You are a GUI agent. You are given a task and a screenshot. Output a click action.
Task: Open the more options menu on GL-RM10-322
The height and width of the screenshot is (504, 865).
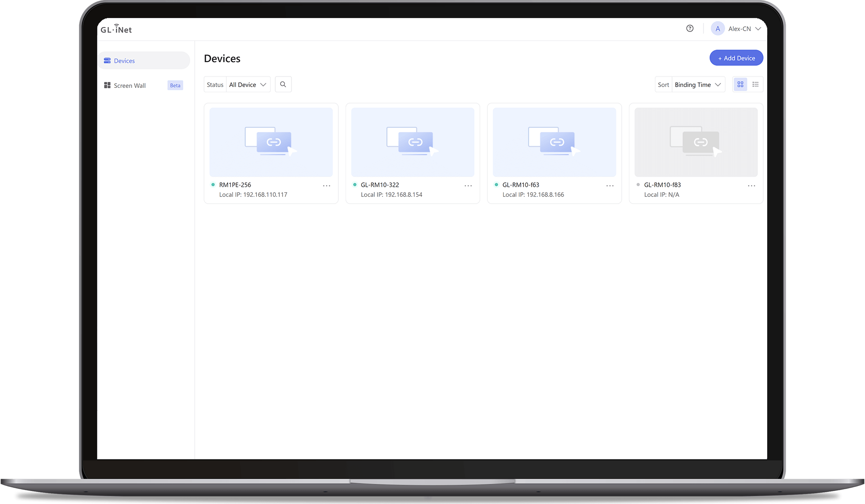point(468,185)
